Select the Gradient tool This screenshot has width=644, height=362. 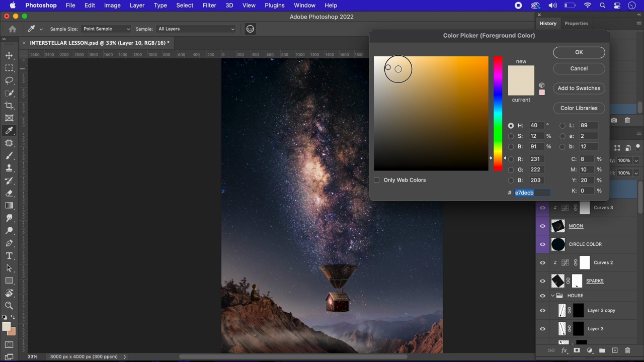pos(9,206)
